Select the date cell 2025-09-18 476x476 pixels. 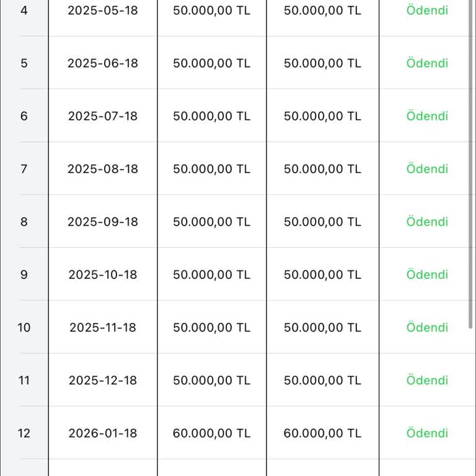coord(103,222)
